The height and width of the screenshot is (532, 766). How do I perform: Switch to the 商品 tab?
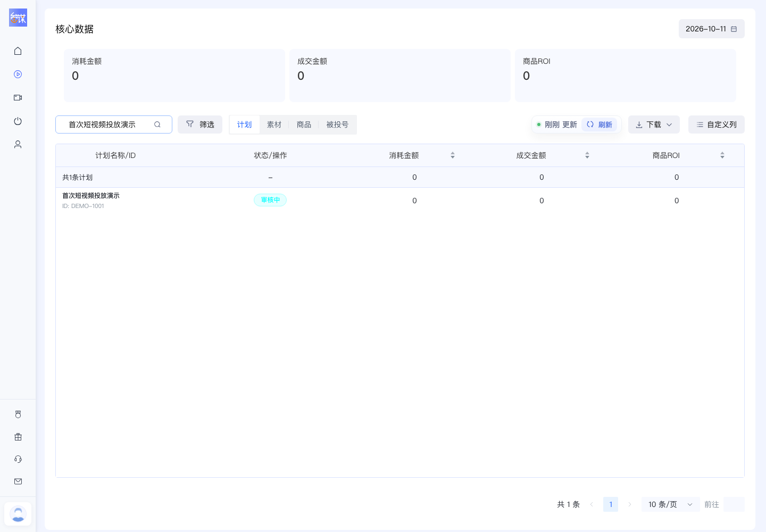tap(304, 124)
